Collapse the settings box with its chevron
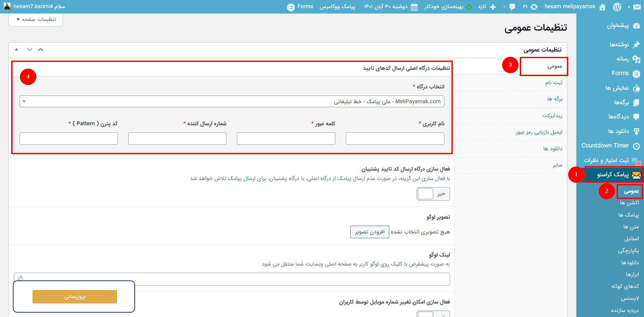Screen dimensions: 644x317 pos(40,49)
